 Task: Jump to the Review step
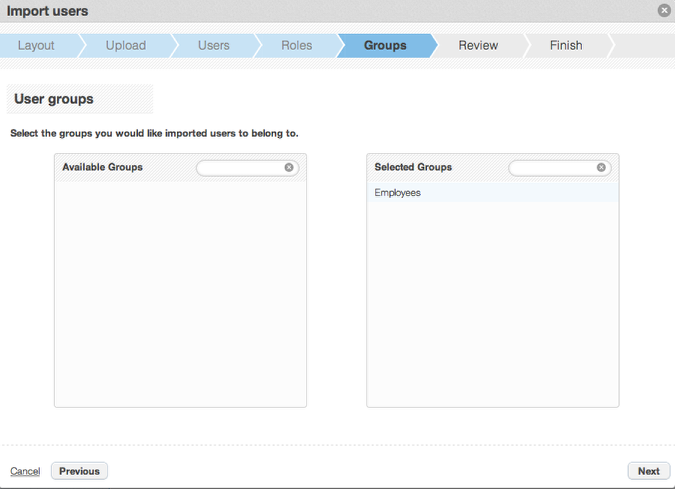(478, 46)
